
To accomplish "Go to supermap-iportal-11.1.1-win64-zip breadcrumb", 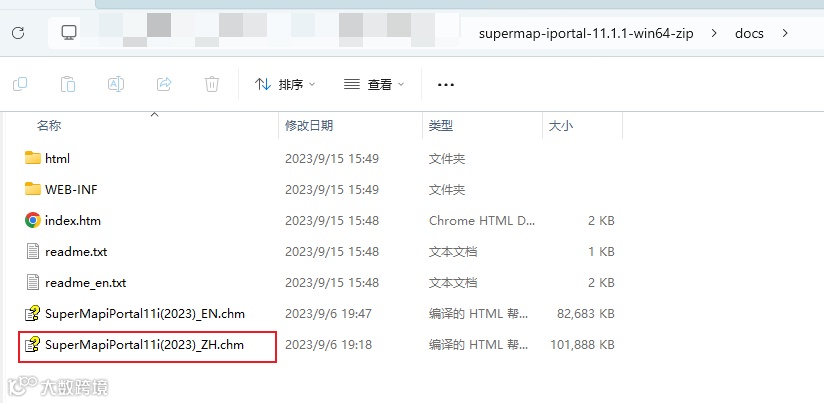I will 586,34.
